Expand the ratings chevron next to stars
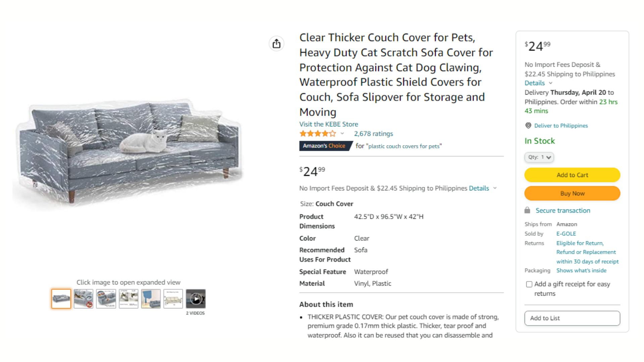The width and height of the screenshot is (644, 362). click(x=342, y=133)
